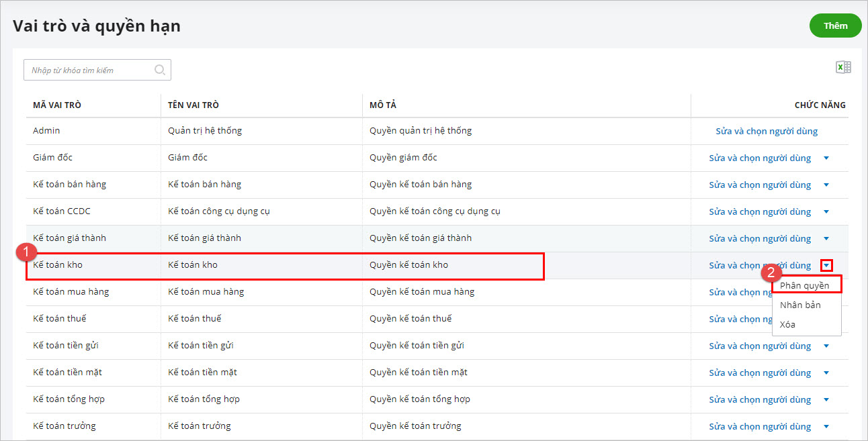Expand the dropdown arrow for Kế toán CCDC

point(826,212)
